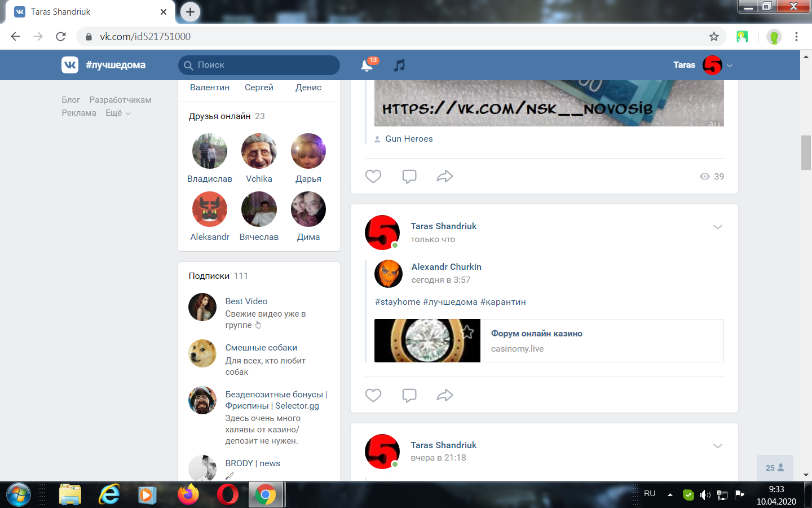The image size is (812, 508).
Task: Open the notifications bell
Action: [367, 65]
